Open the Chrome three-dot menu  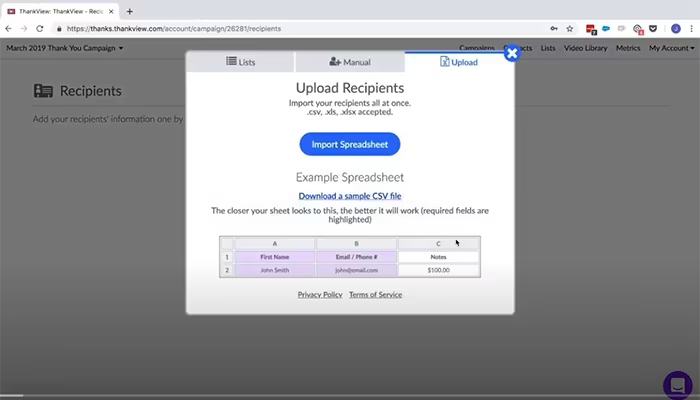[692, 29]
